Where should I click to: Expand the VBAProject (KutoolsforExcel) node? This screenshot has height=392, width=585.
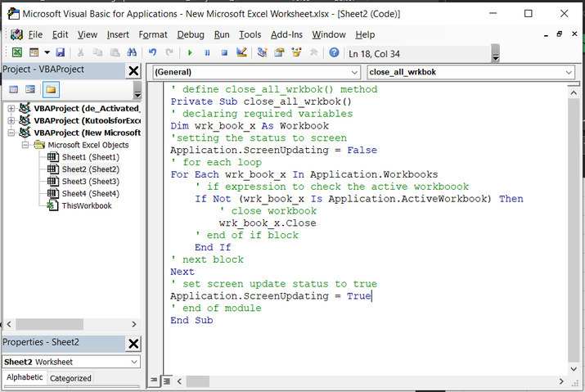(x=11, y=120)
